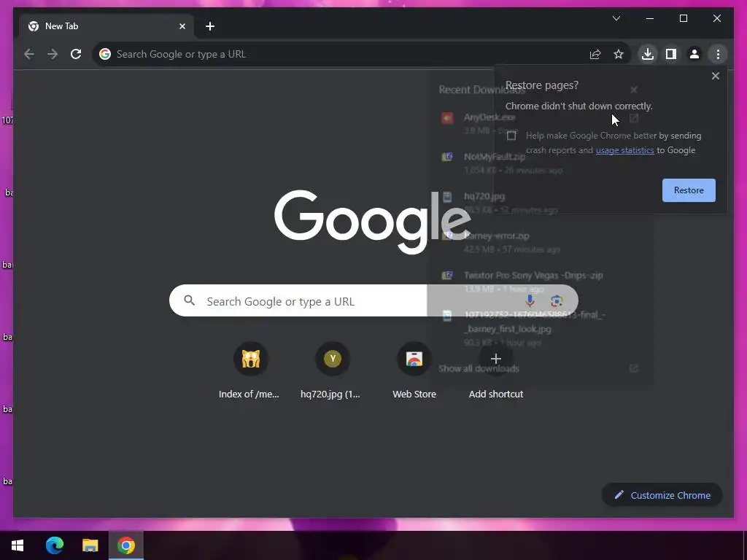Close the Recent Downloads bubble
Viewport: 747px width, 560px height.
(634, 90)
